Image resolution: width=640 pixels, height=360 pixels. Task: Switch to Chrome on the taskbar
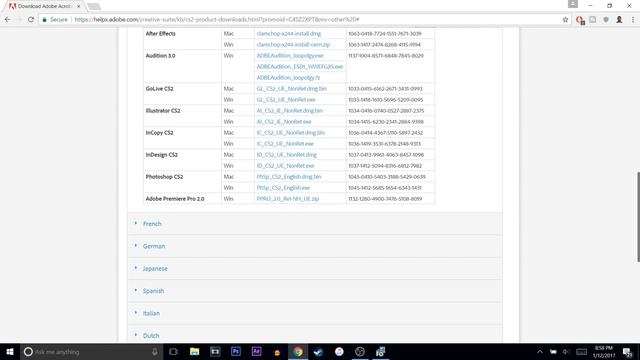coord(298,351)
